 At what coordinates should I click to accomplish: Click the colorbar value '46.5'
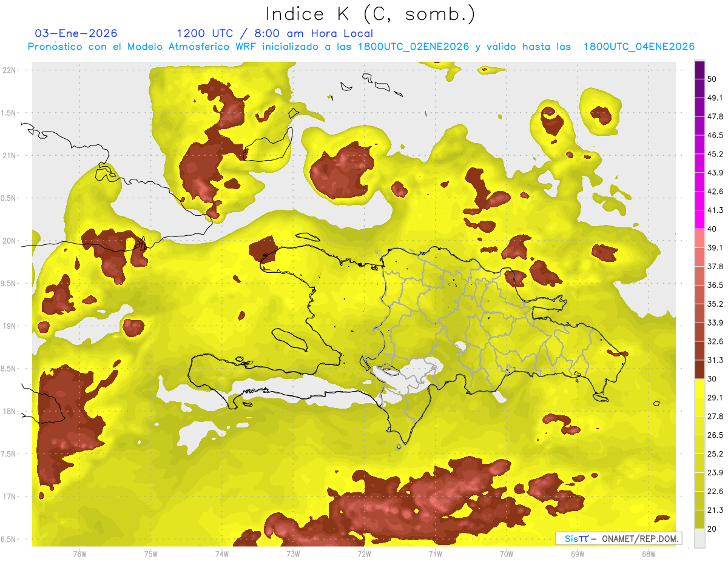point(715,135)
